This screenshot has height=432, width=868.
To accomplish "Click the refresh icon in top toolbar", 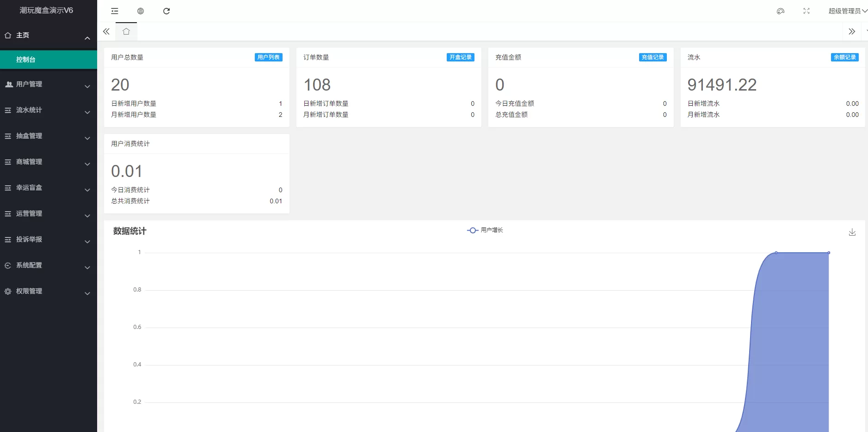I will pos(166,11).
